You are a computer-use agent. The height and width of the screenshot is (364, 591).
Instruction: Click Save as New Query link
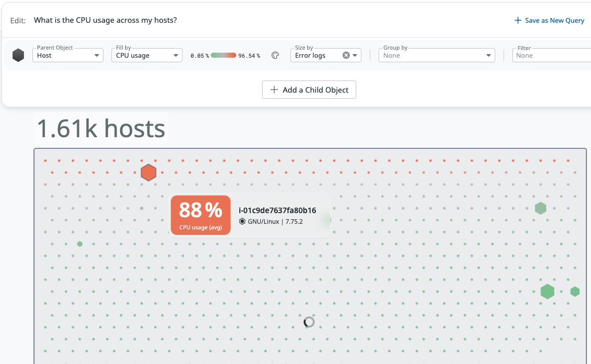pos(554,20)
